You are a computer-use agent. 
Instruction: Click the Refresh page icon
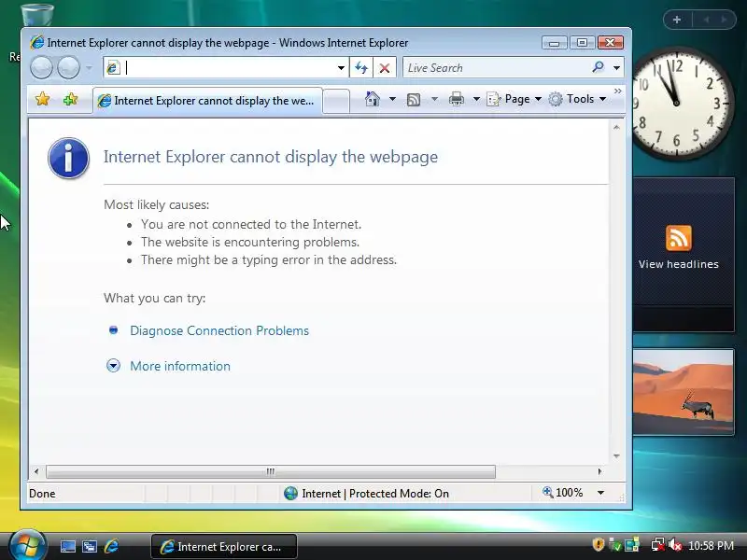tap(361, 67)
